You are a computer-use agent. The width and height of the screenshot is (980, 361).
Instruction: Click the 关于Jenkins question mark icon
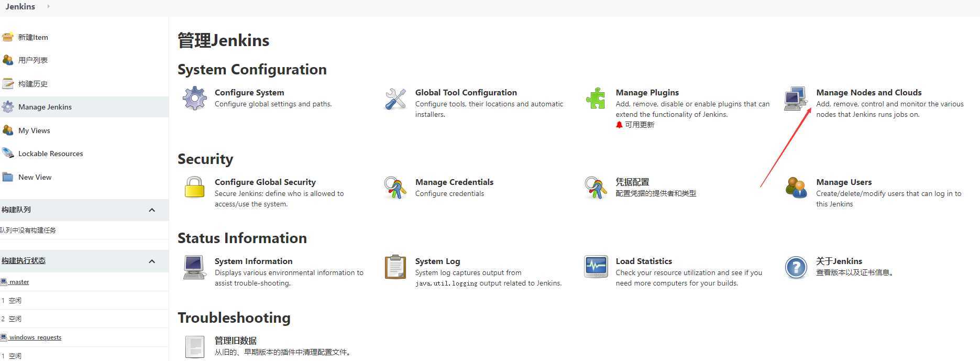[x=796, y=267]
